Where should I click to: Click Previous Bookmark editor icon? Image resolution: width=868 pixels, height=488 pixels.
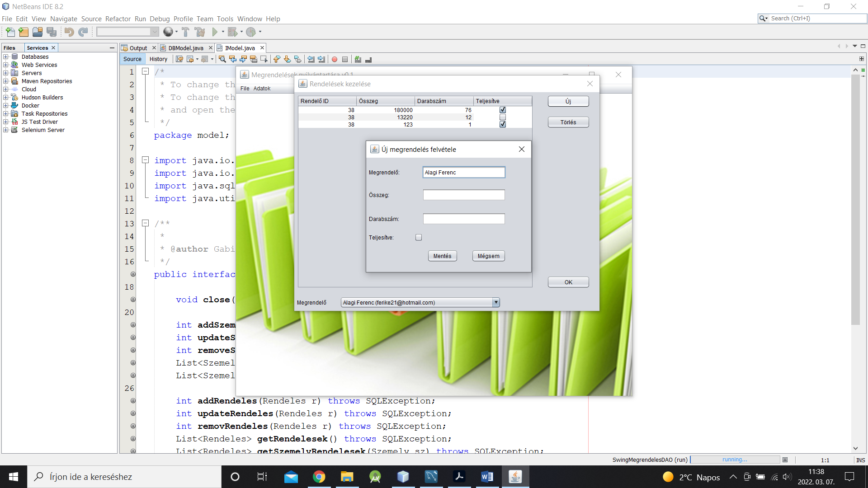(x=277, y=59)
